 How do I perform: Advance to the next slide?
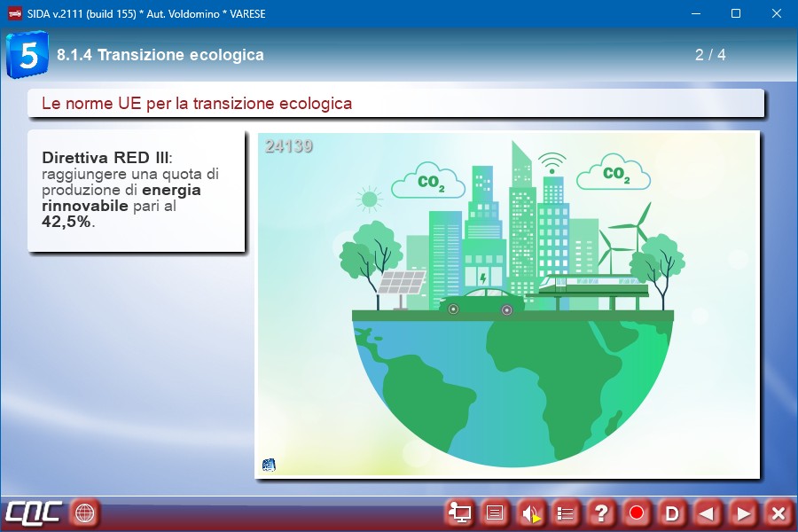(743, 512)
